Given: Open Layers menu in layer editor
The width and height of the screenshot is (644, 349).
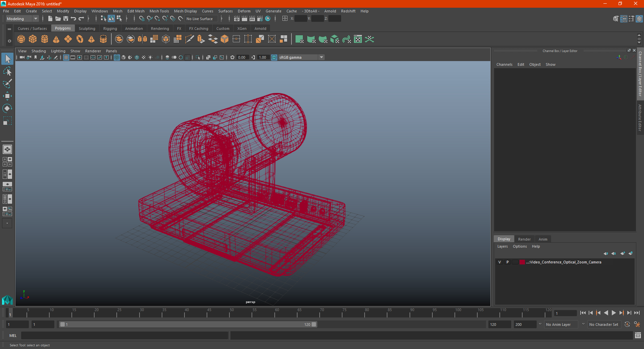Looking at the screenshot, I should (x=502, y=246).
